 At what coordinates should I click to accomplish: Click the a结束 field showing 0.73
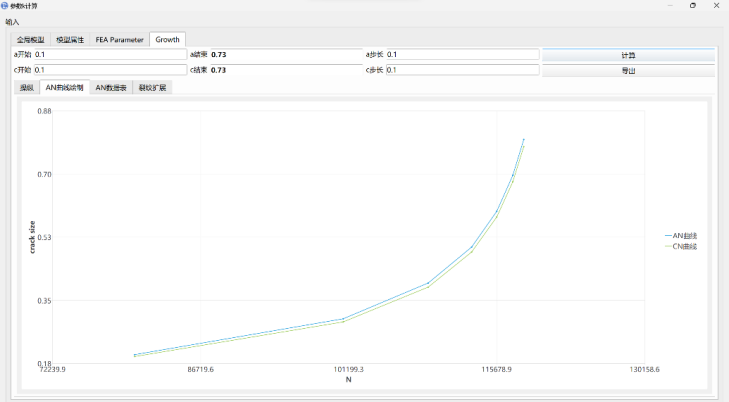coord(286,54)
